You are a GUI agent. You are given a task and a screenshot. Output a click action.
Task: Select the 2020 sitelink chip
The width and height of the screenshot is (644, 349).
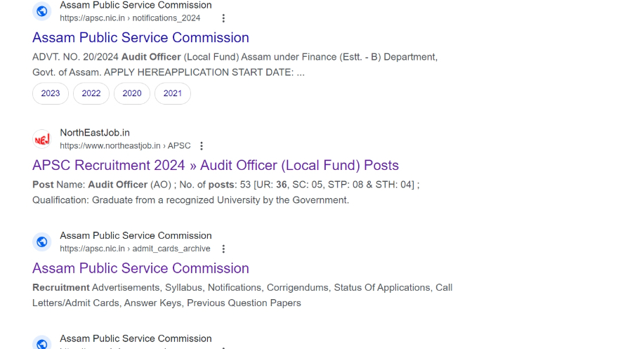click(x=132, y=93)
